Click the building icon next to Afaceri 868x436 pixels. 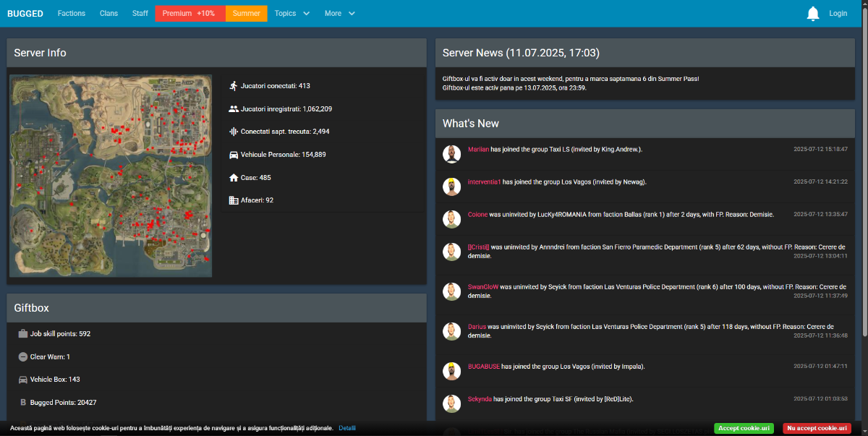point(233,200)
